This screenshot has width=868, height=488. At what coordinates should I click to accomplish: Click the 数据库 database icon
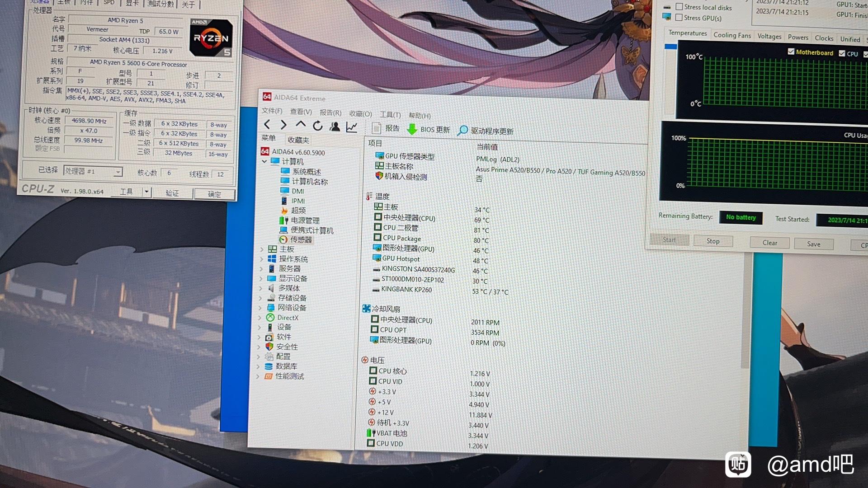269,366
